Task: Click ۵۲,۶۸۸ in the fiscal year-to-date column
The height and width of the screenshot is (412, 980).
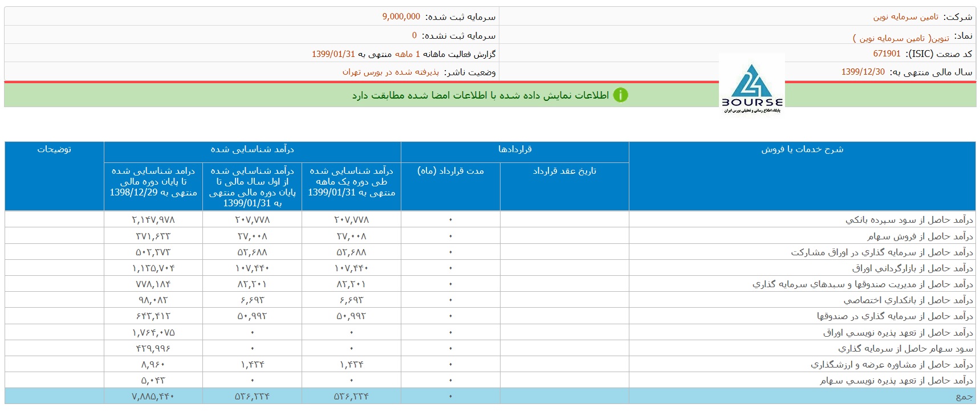Action: click(252, 252)
